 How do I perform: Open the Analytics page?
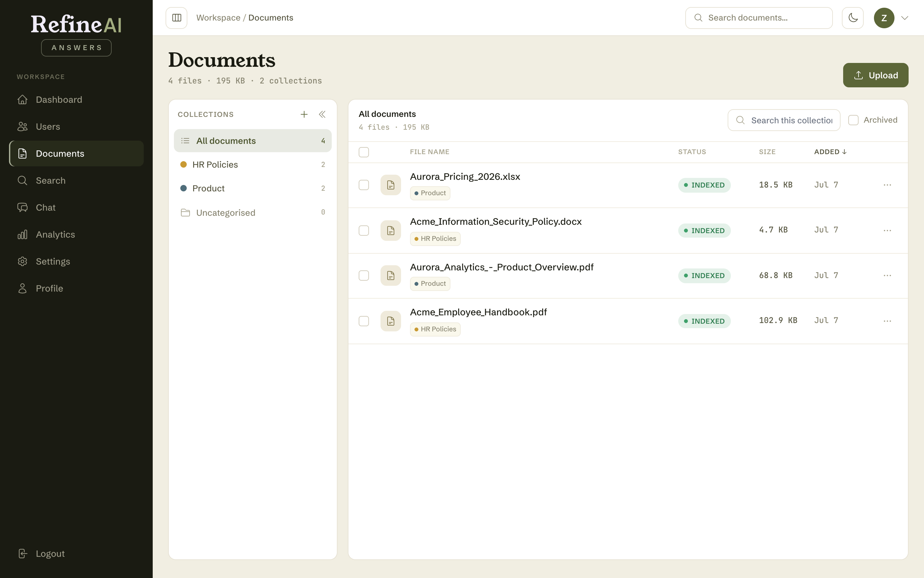coord(76,234)
